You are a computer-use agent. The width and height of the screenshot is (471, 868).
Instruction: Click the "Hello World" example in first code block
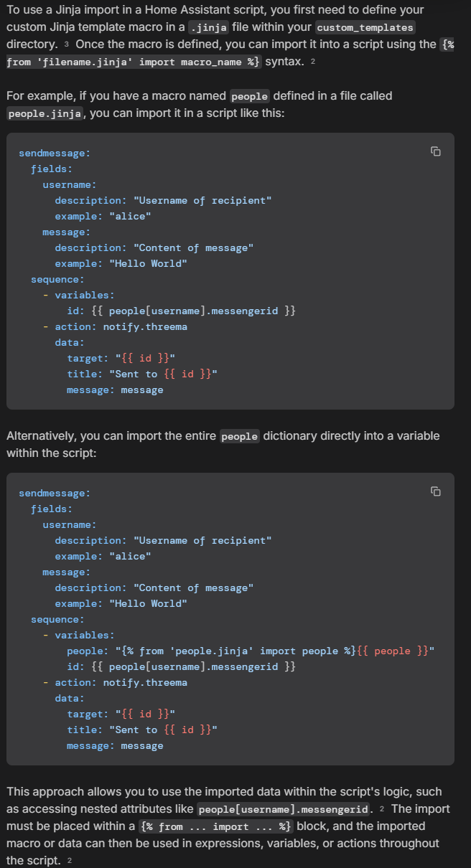pyautogui.click(x=149, y=264)
